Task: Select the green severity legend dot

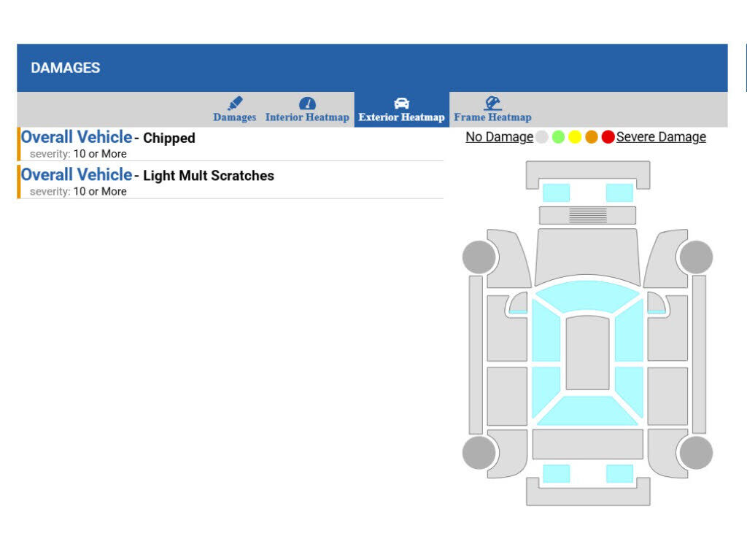Action: (x=558, y=137)
